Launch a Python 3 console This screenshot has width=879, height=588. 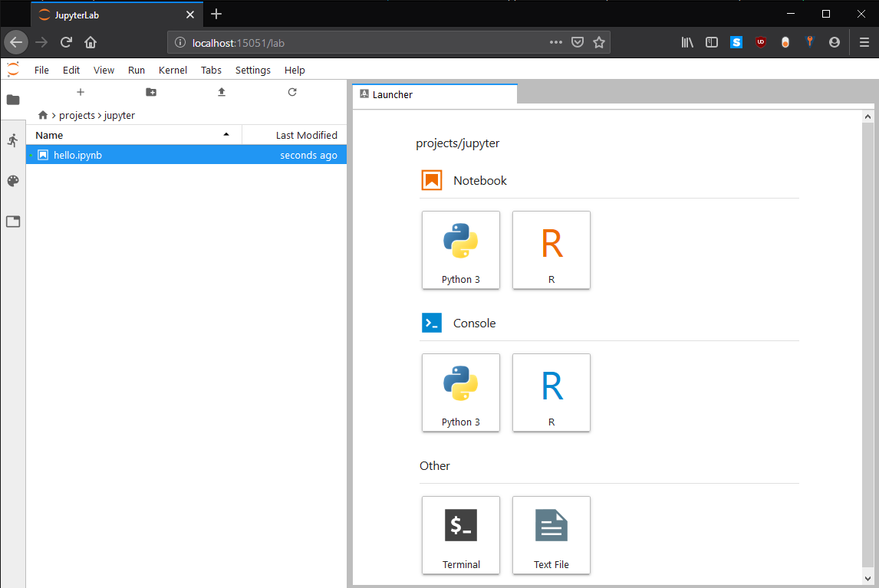(461, 393)
